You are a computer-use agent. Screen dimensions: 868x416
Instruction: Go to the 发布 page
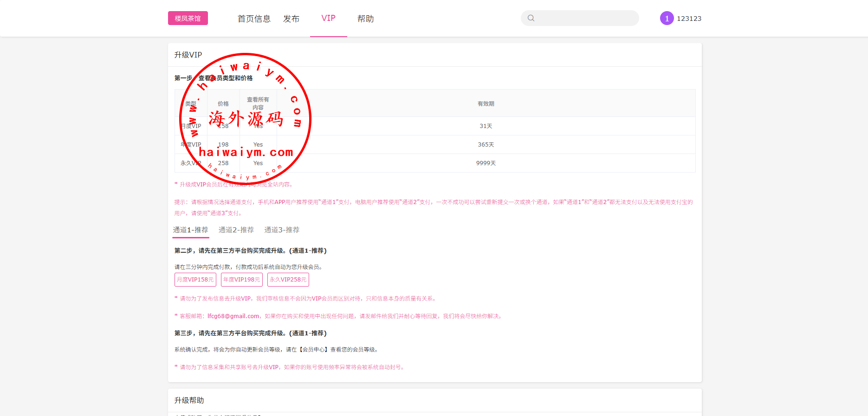291,19
